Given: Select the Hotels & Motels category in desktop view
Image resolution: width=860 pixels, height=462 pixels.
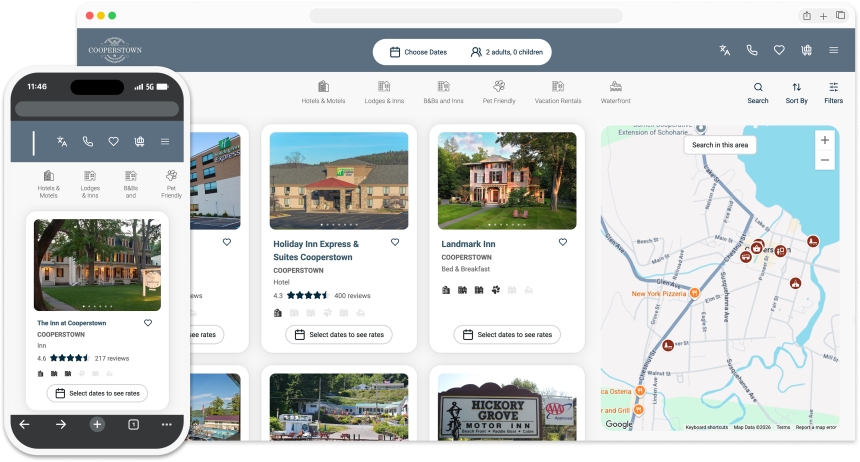Looking at the screenshot, I should (x=324, y=92).
